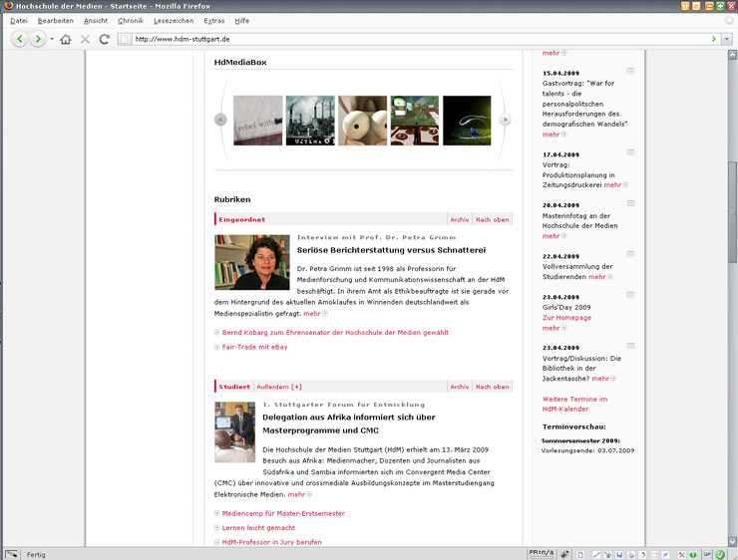This screenshot has height=560, width=738.
Task: Expand the Außerdem [+] section
Action: pyautogui.click(x=279, y=387)
